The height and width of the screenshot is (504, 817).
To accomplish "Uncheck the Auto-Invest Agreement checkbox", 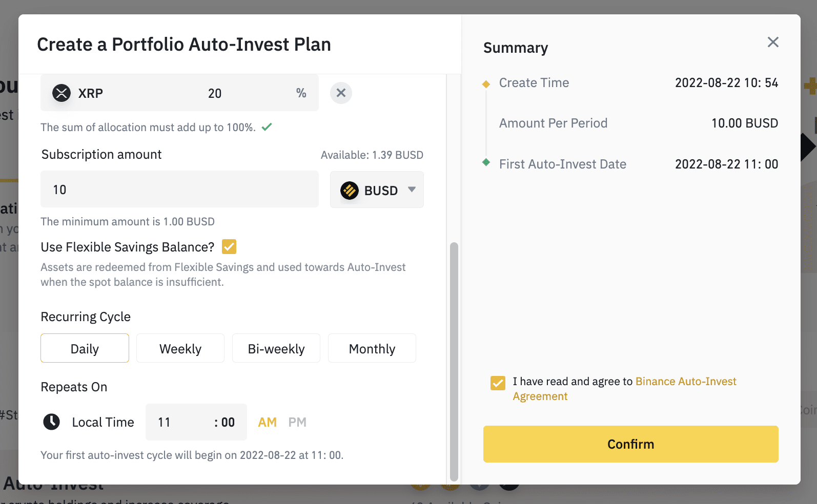I will click(x=498, y=383).
